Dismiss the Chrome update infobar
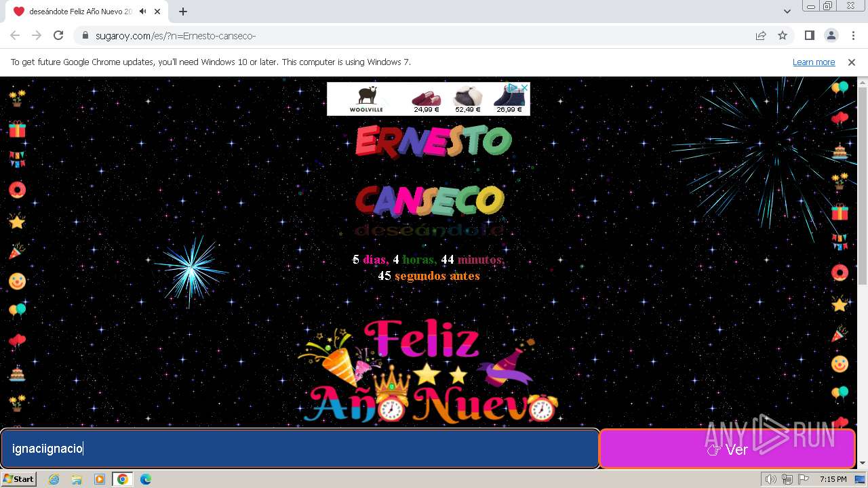Viewport: 868px width, 488px height. click(x=852, y=62)
